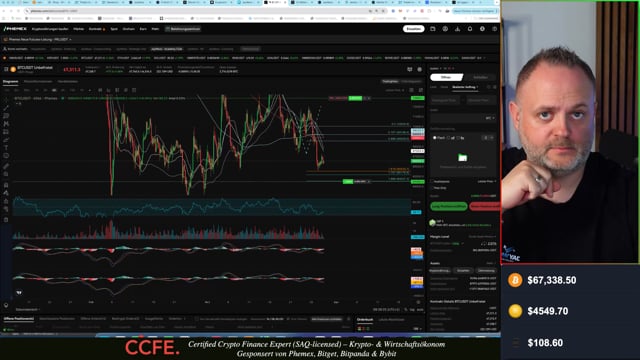Click the zoom-in chart tool
The height and width of the screenshot is (360, 640).
coord(6,174)
